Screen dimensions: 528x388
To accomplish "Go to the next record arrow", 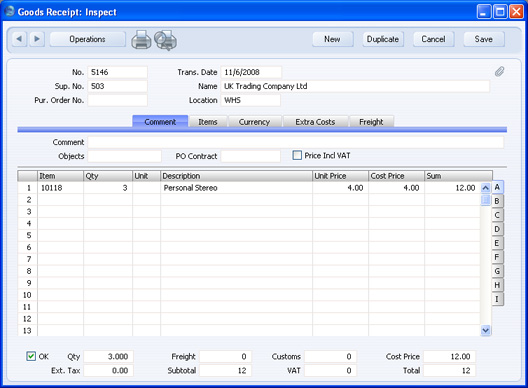I will pyautogui.click(x=37, y=39).
